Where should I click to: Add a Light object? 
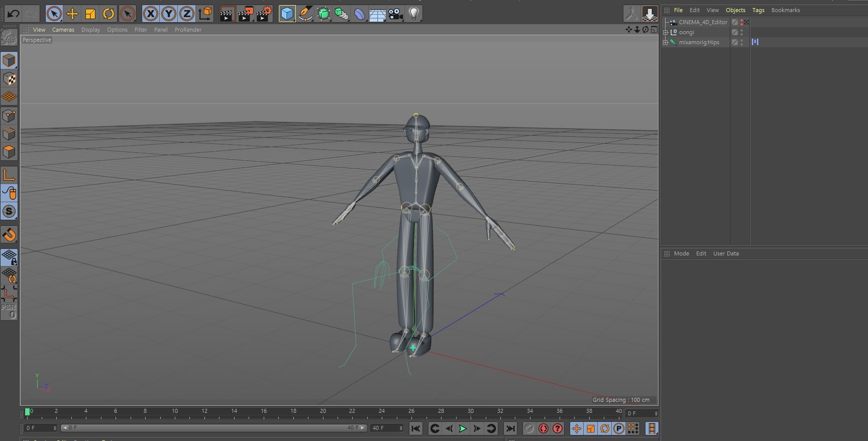[414, 14]
